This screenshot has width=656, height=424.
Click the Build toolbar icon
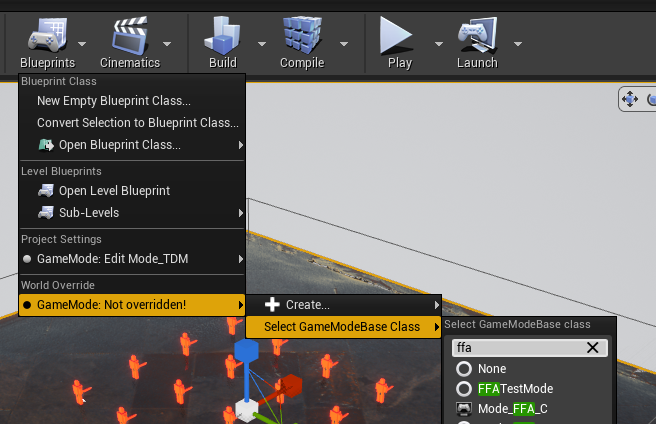pyautogui.click(x=222, y=36)
